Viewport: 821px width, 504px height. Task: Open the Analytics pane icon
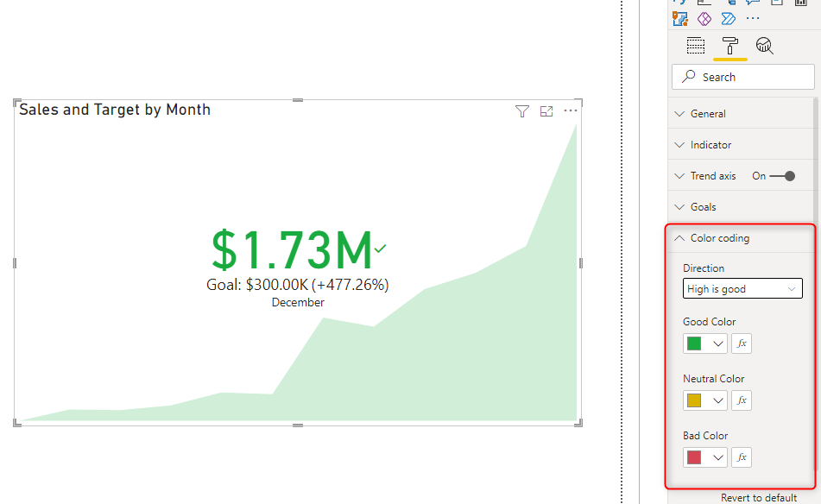[x=764, y=45]
